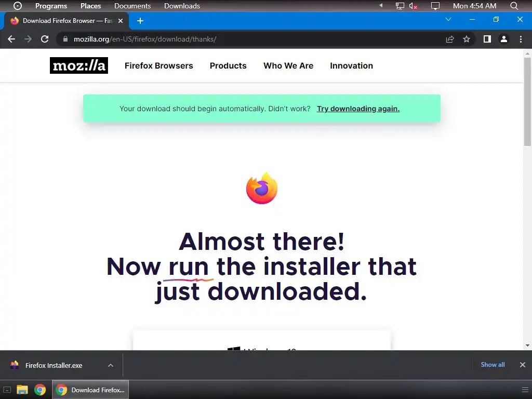Open the Who We Are menu
The width and height of the screenshot is (532, 399).
pyautogui.click(x=288, y=66)
